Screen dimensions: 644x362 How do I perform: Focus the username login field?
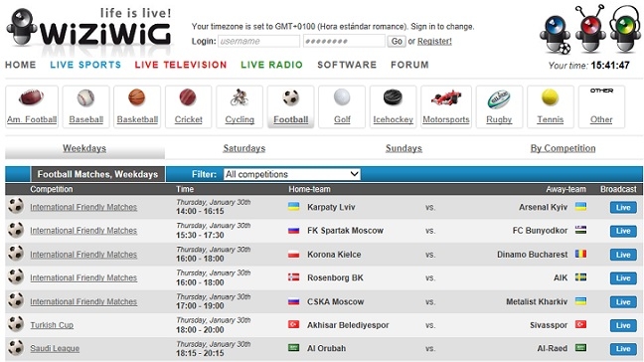point(258,41)
